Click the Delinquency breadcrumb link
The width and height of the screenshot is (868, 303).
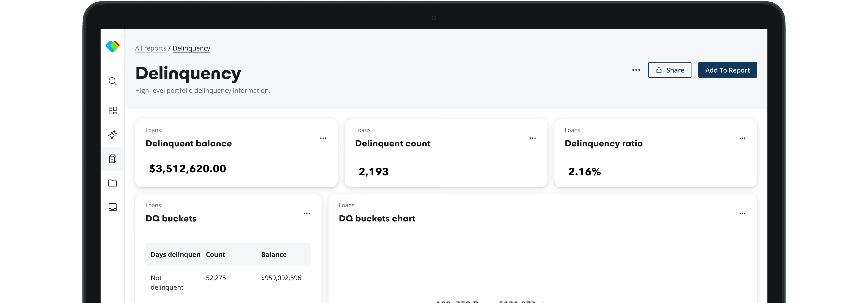tap(191, 48)
